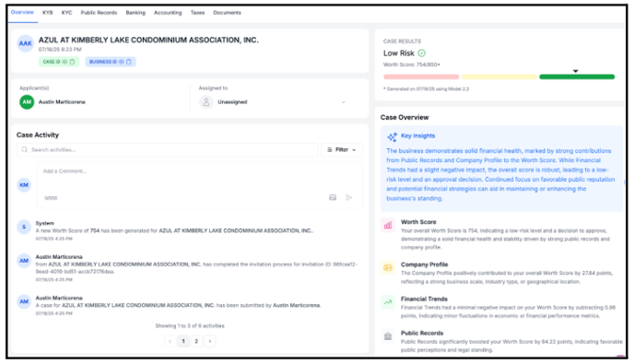Click the Worth Score heading
Screen dimensions: 634x364
418,222
